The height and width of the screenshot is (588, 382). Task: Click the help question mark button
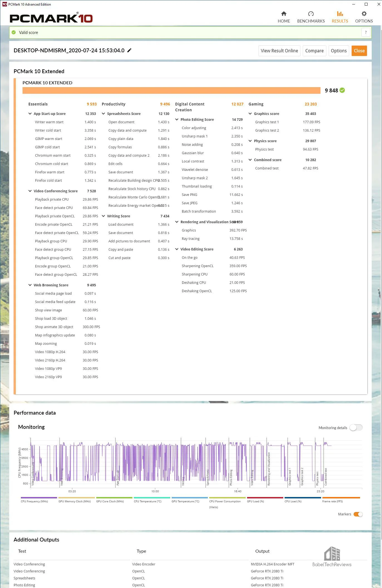pyautogui.click(x=366, y=32)
